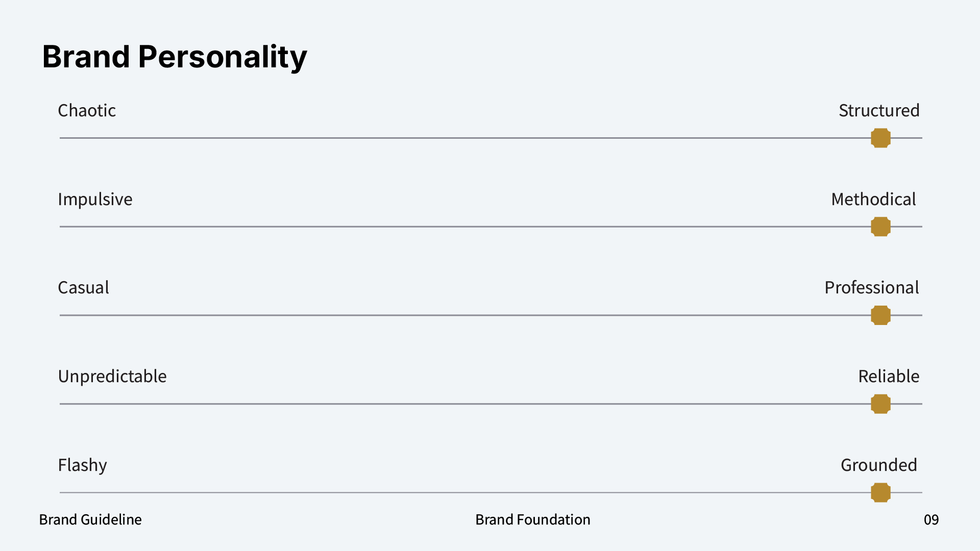Screen dimensions: 980x551
Task: Click the Flashy–Grounded slider handle
Action: [x=880, y=493]
